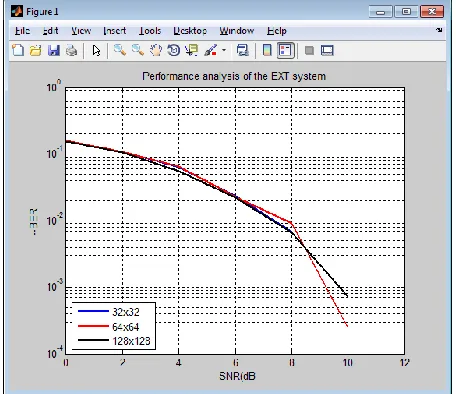Screen dimensions: 456x394
Task: Click the x-axis tick label 8
Action: [x=291, y=362]
